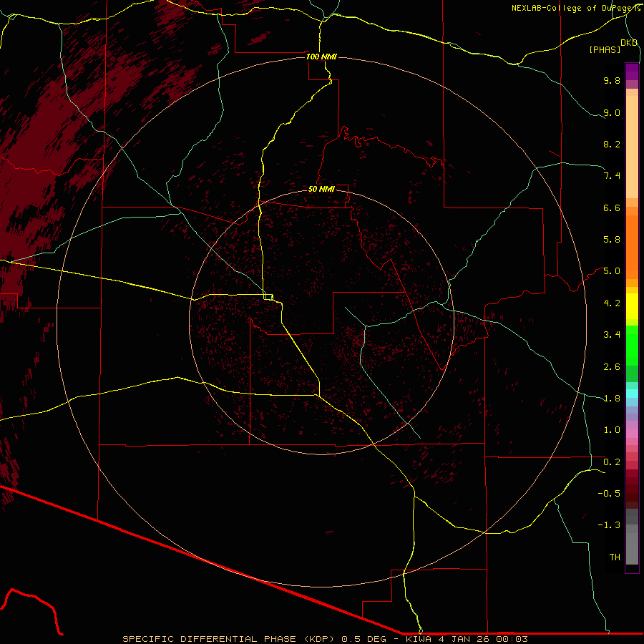The image size is (644, 644).
Task: Click the -0.5 scale value
Action: click(609, 494)
